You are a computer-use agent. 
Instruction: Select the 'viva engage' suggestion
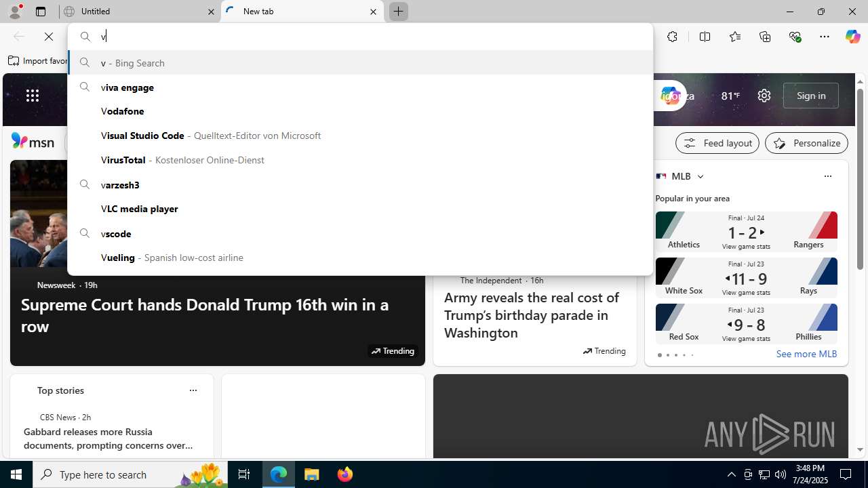click(360, 87)
